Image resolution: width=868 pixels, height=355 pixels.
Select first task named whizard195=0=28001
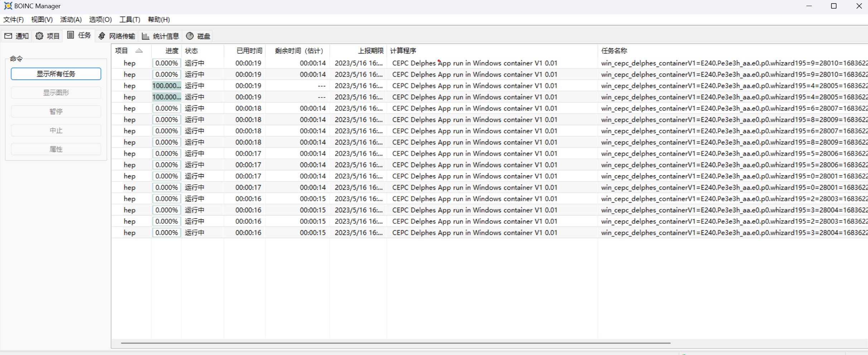(x=734, y=176)
